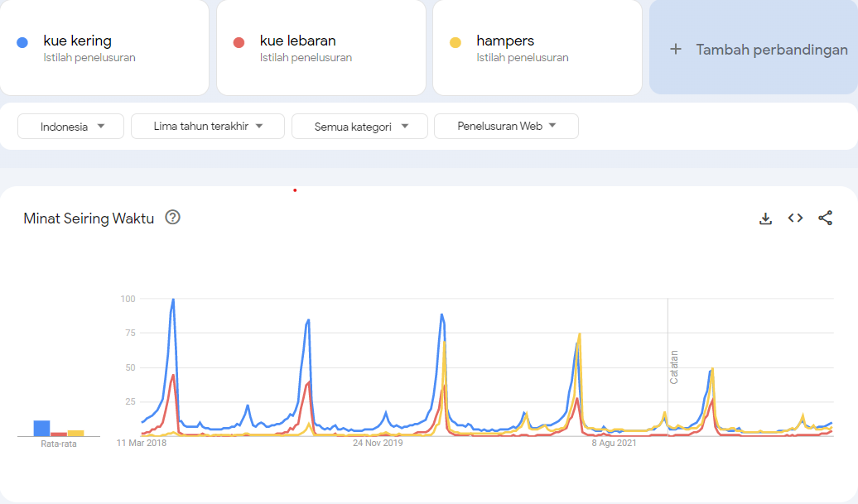Click the red dot for kue lebaran

239,42
